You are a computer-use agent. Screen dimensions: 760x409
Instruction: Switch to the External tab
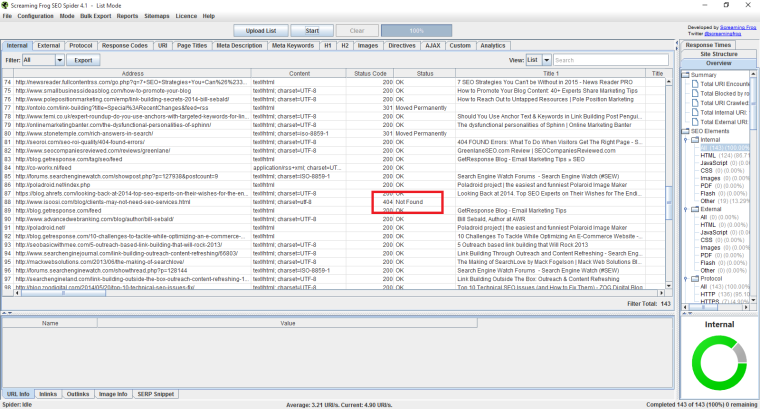48,46
